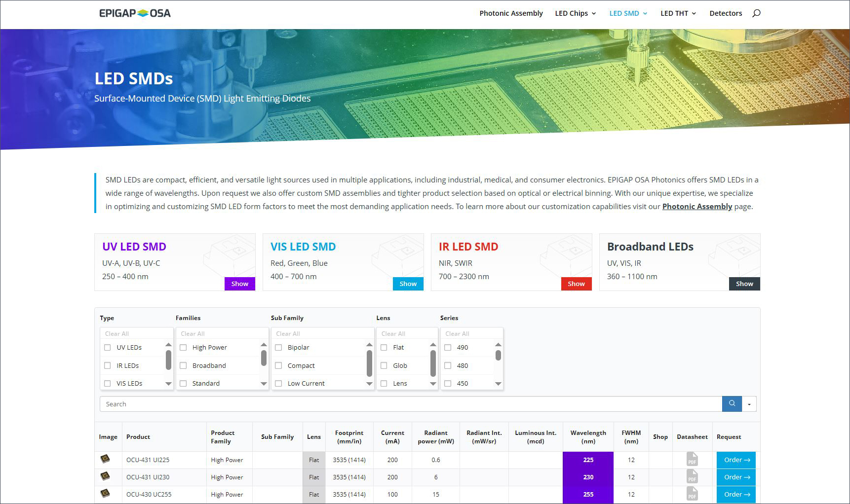Open PDF datasheet for OCU-431 UI230
This screenshot has width=850, height=504.
pyautogui.click(x=692, y=477)
